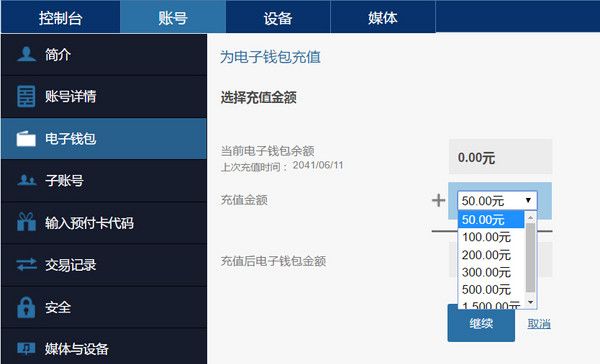Click the padlock icon beside 安全
Screen dimensions: 600x364
[x=26, y=307]
